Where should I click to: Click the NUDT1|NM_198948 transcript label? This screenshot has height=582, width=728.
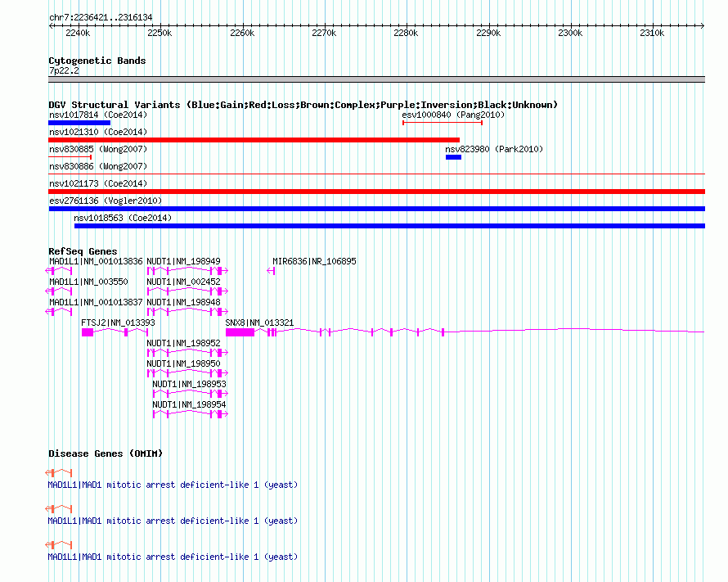(x=183, y=302)
